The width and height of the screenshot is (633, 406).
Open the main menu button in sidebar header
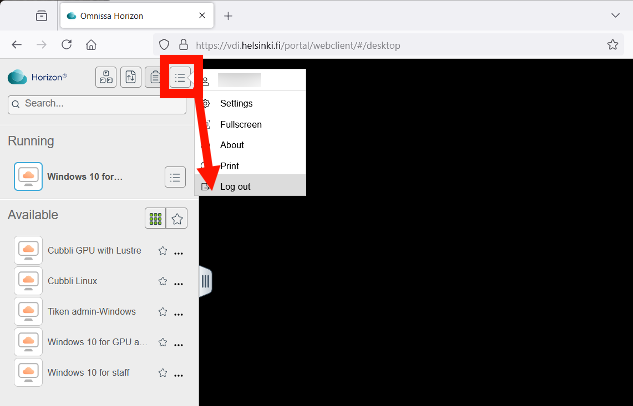179,77
